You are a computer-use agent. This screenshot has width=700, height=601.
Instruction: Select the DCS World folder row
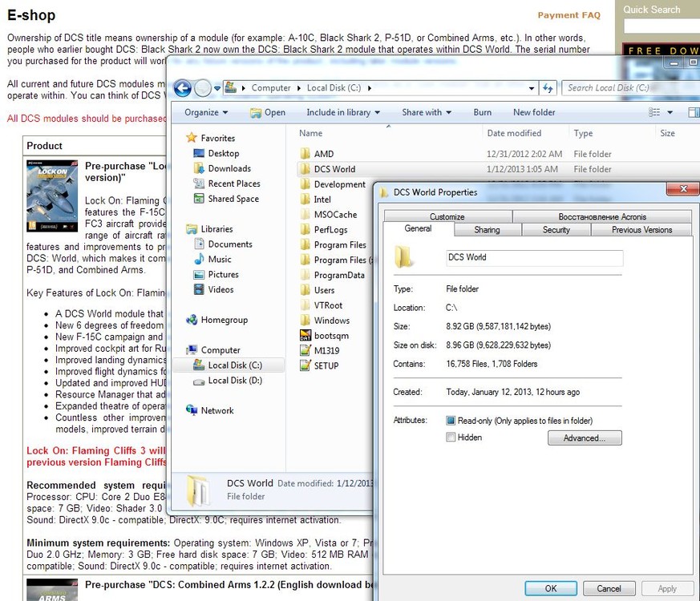(498, 169)
